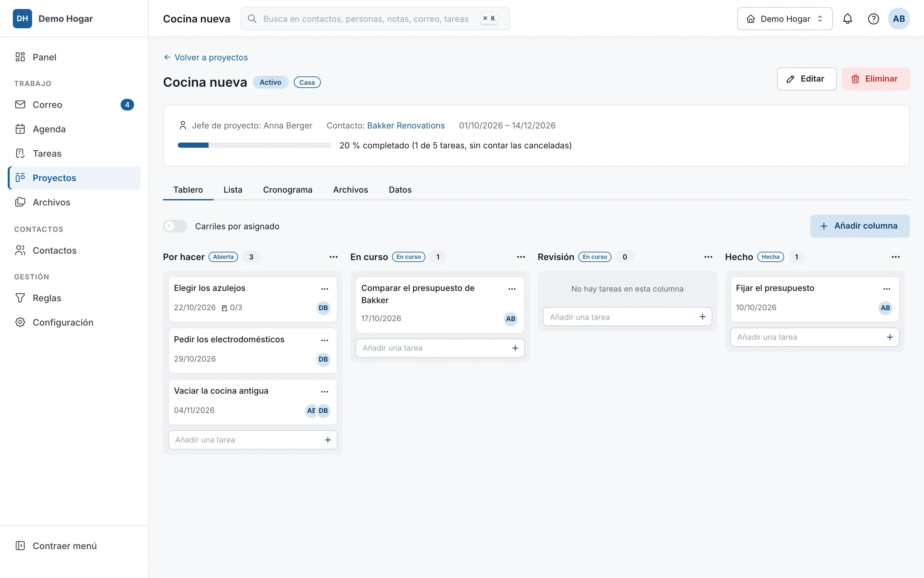Open the Por hacer column menu

pyautogui.click(x=333, y=257)
